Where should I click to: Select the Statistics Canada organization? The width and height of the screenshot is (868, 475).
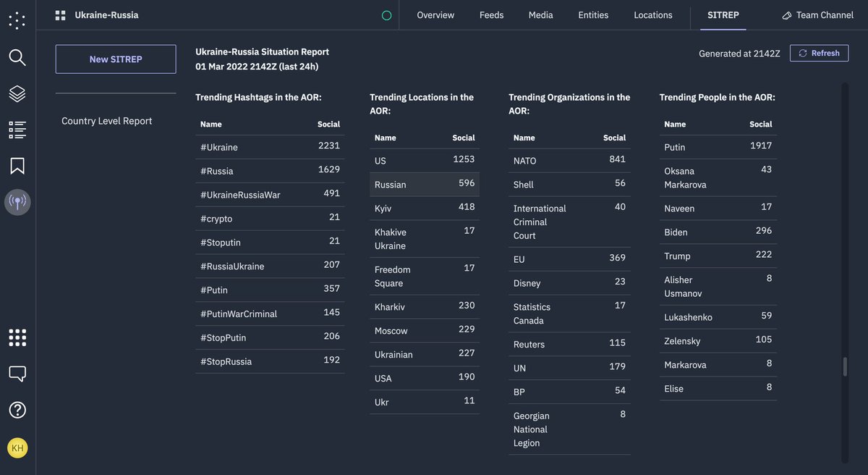569,314
